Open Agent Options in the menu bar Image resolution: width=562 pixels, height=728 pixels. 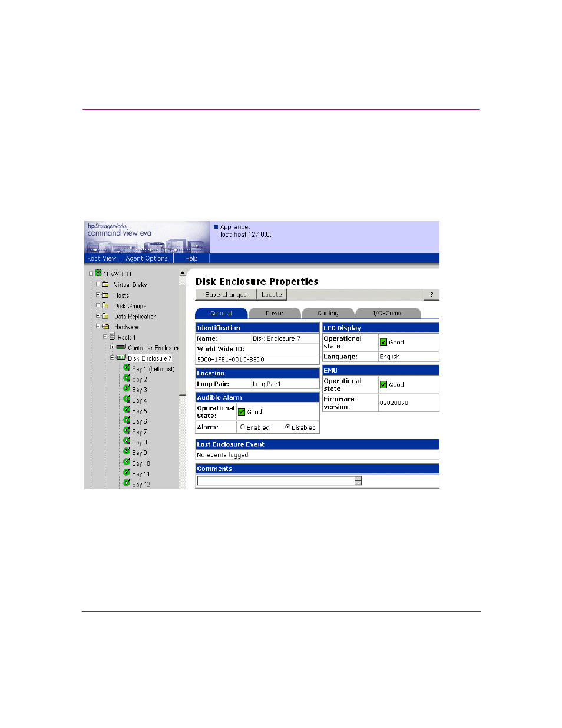click(x=147, y=258)
